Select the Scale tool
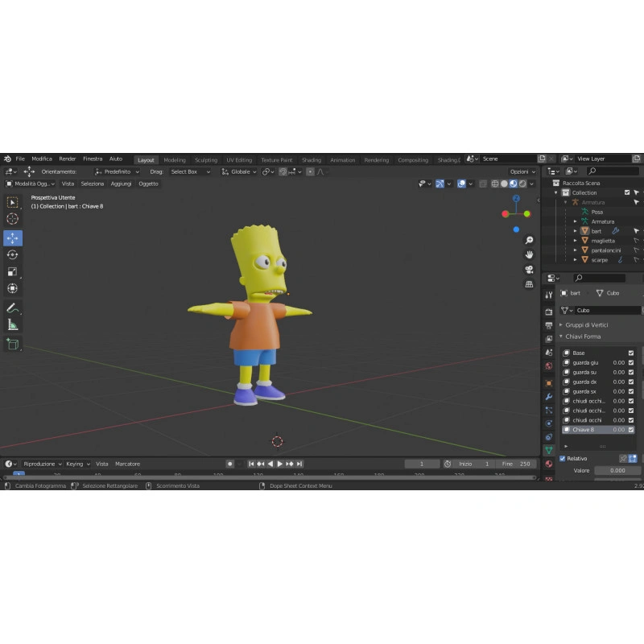The image size is (644, 644). (x=12, y=271)
